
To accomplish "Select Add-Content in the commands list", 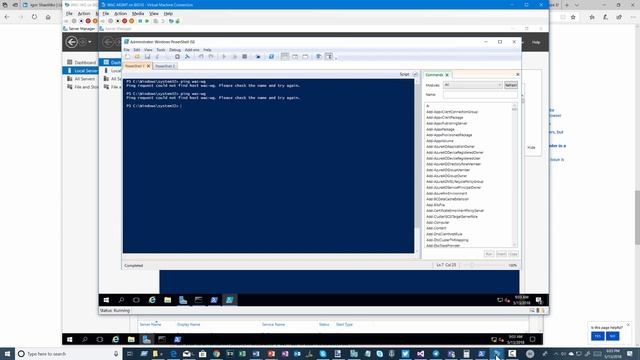I will (x=436, y=228).
